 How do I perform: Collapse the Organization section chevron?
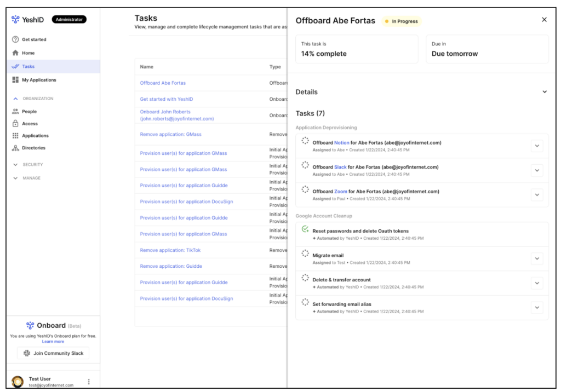pyautogui.click(x=15, y=99)
